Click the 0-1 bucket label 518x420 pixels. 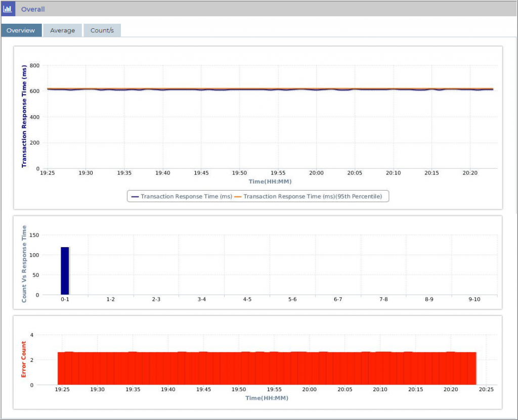[65, 299]
